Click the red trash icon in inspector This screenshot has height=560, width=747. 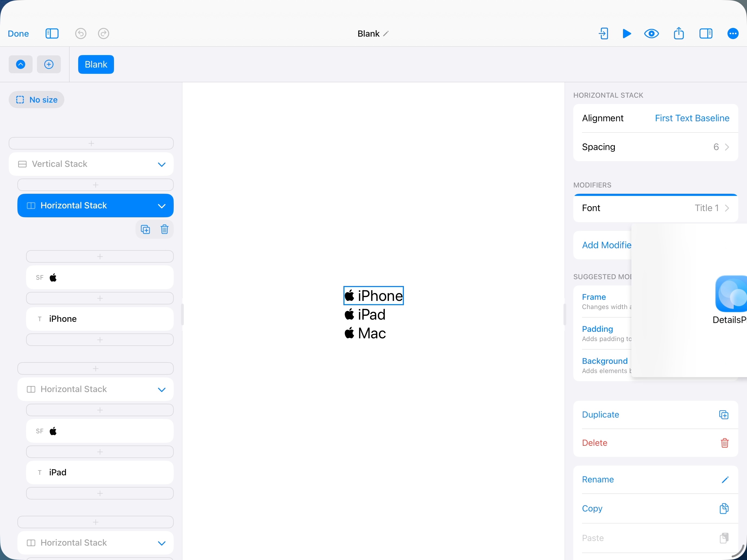(725, 443)
